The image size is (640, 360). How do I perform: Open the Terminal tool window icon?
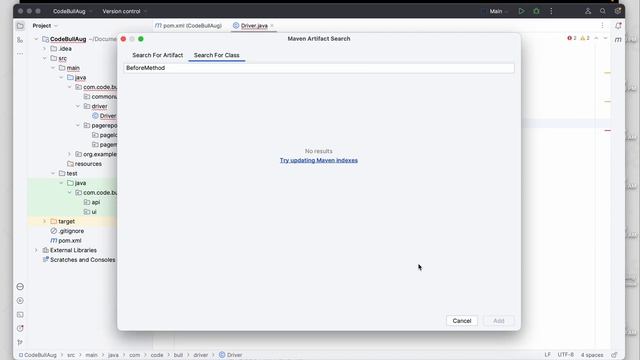pos(20,315)
